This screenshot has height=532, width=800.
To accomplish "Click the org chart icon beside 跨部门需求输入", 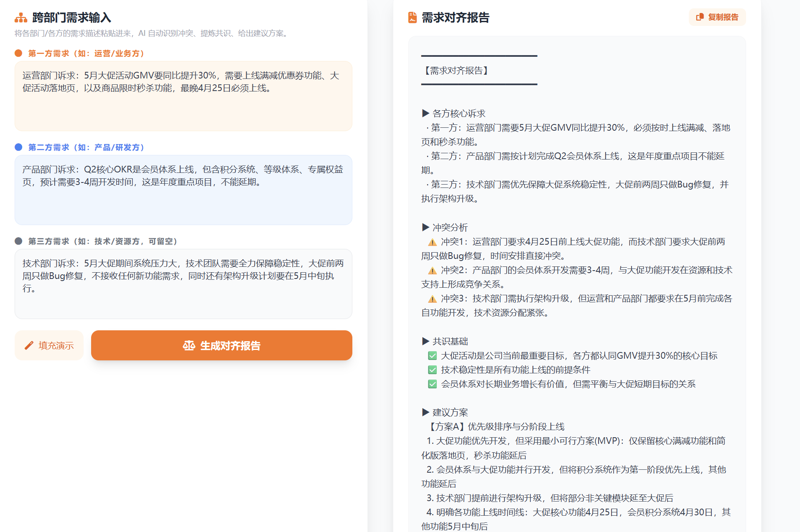I will [20, 18].
